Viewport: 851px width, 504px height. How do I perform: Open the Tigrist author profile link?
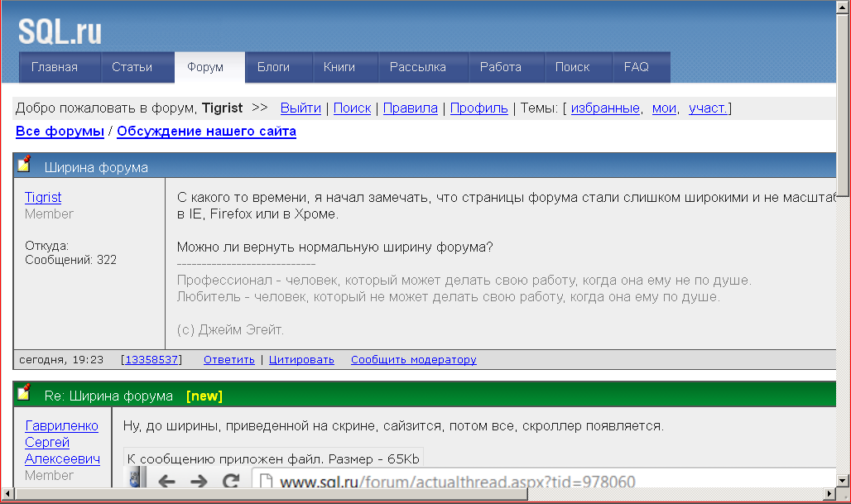click(x=43, y=198)
